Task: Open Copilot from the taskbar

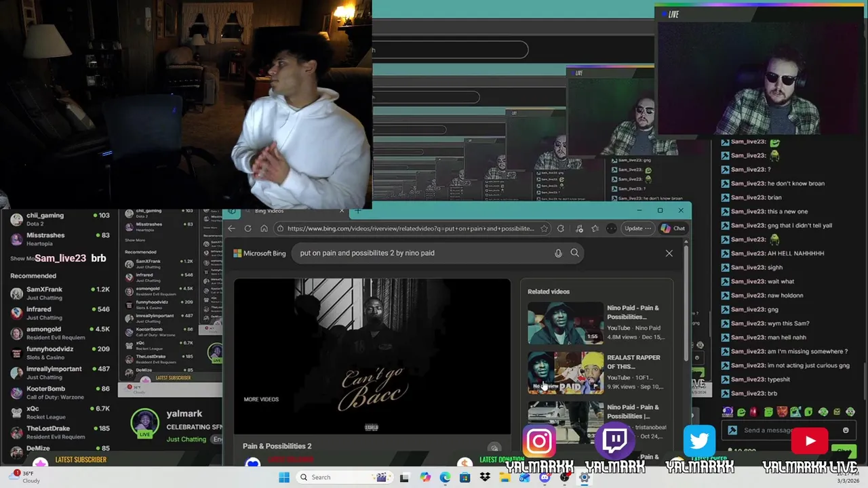Action: [x=425, y=477]
